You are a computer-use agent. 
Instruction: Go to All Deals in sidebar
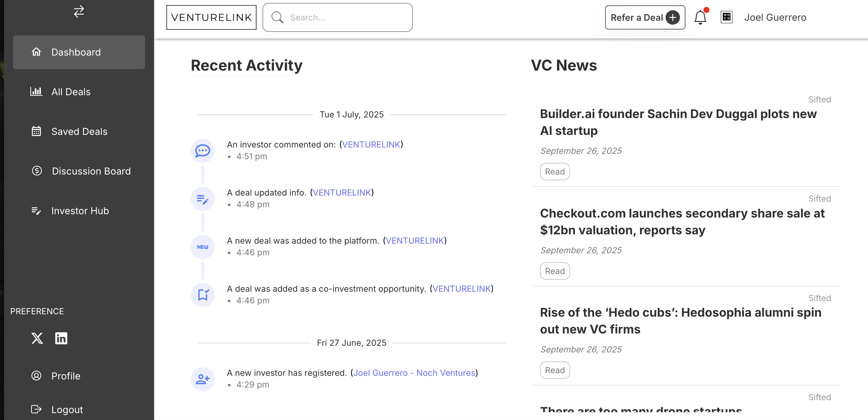(x=71, y=92)
